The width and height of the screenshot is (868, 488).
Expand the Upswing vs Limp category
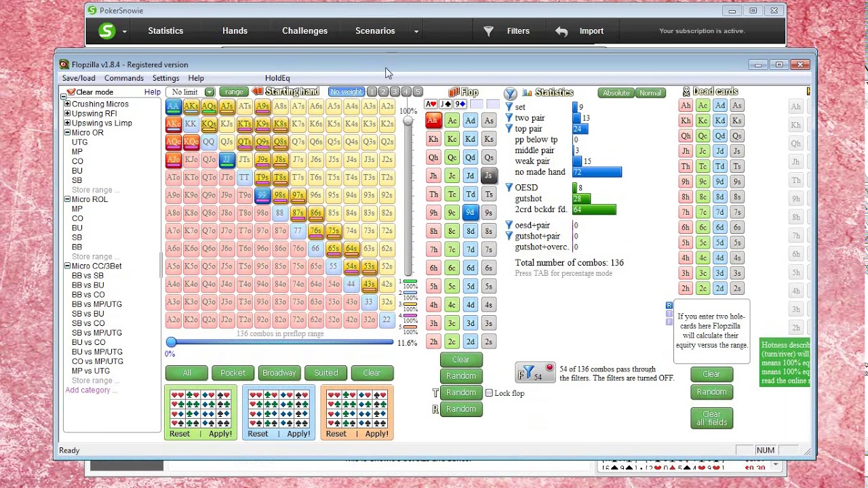tap(67, 123)
